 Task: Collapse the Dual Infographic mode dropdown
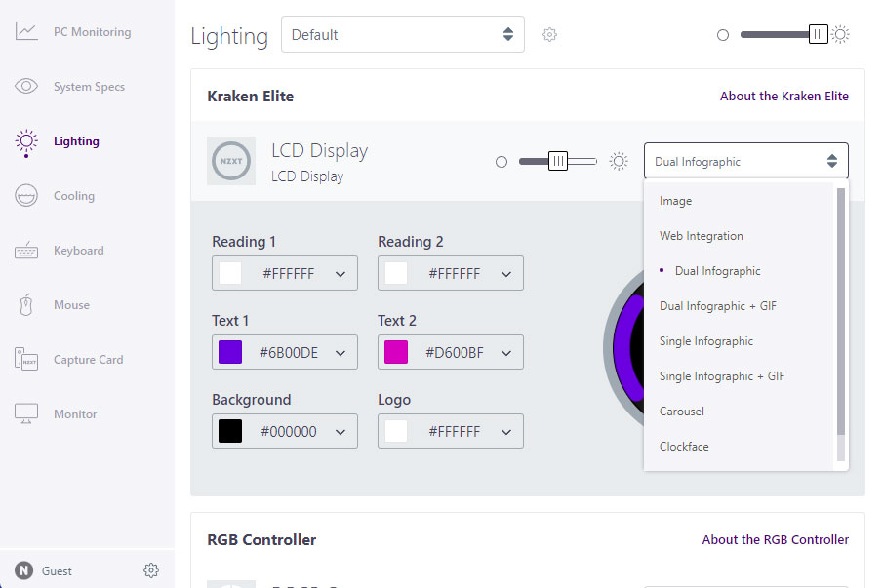pyautogui.click(x=746, y=162)
